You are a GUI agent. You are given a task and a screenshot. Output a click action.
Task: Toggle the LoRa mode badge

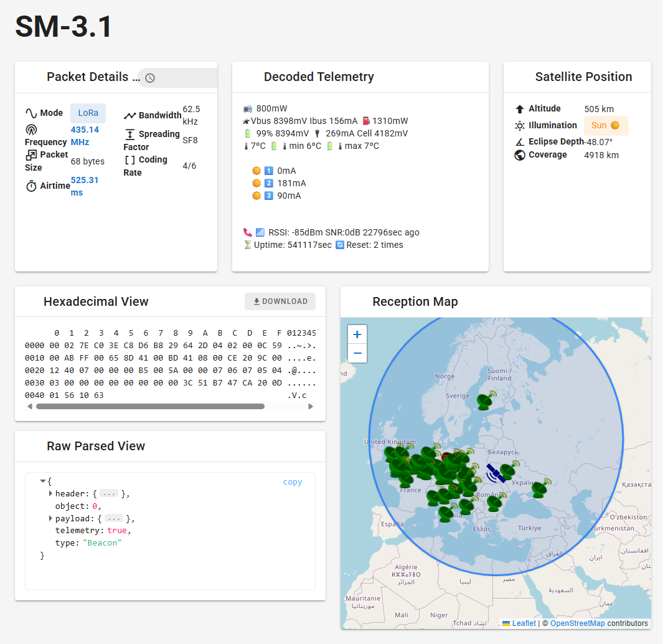(88, 113)
